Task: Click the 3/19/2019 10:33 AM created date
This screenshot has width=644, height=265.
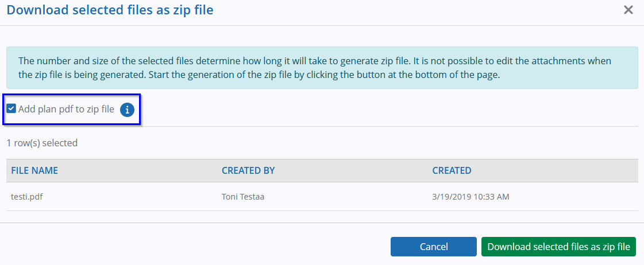Action: [x=471, y=197]
